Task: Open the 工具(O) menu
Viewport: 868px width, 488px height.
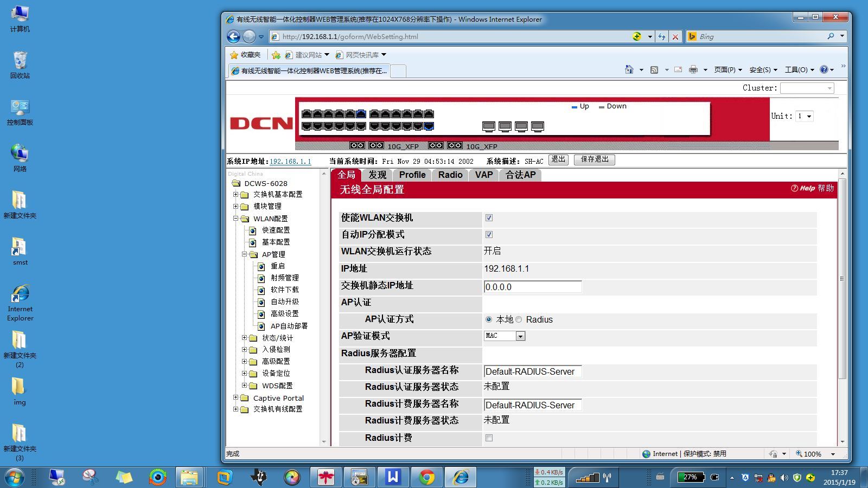Action: click(x=799, y=69)
